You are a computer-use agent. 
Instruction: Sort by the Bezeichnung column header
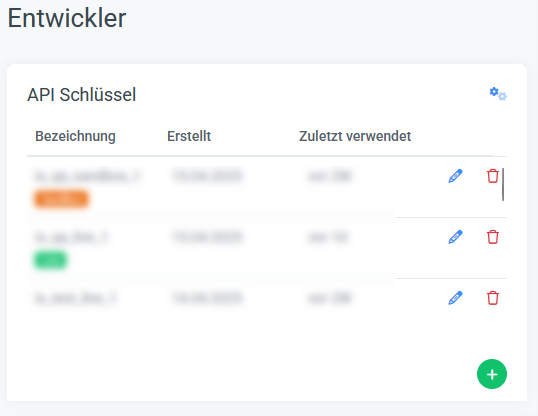tap(75, 136)
